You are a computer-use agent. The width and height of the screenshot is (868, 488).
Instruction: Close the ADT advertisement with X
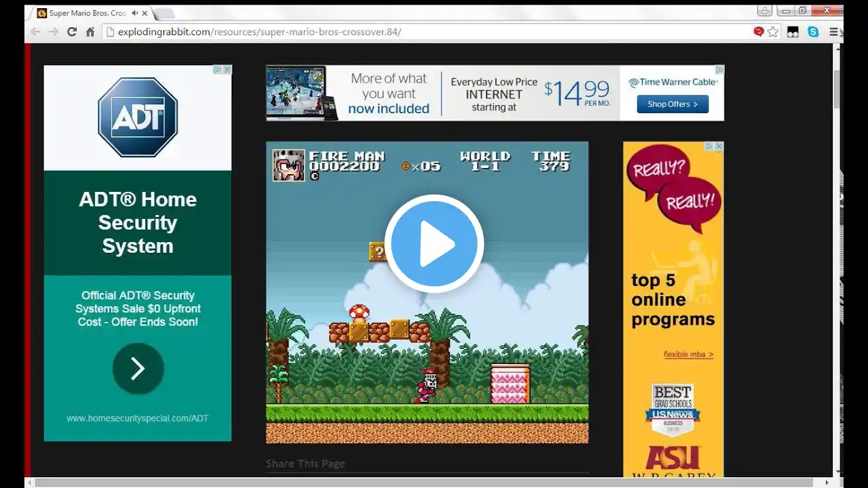click(227, 70)
